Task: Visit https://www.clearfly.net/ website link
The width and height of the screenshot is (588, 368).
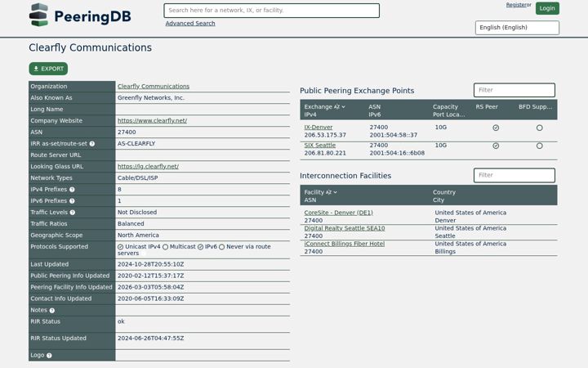Action: 152,121
